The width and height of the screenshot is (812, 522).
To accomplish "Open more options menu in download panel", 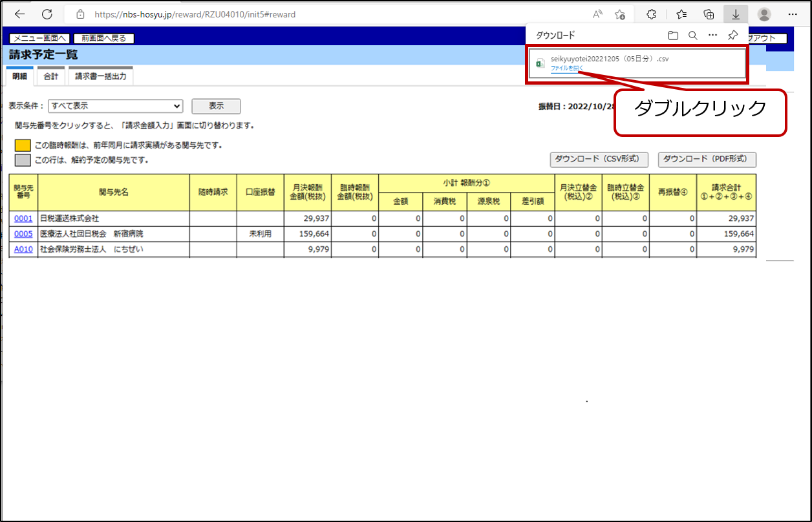I will click(x=712, y=36).
